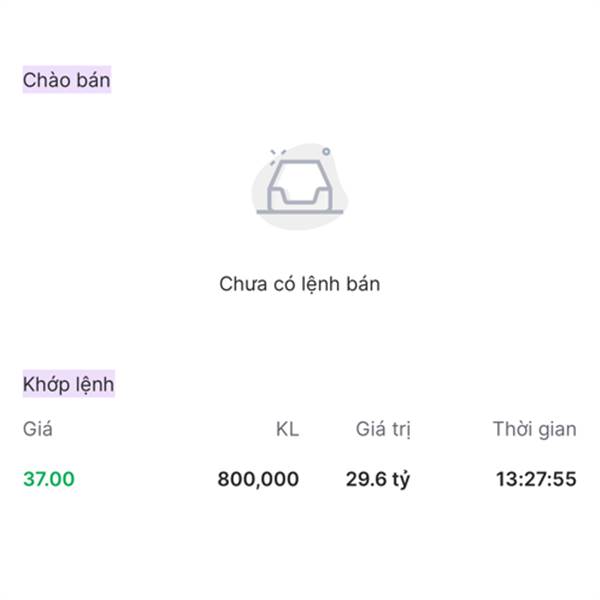
Task: Click the word "gian" in Thời gian header
Action: [556, 430]
